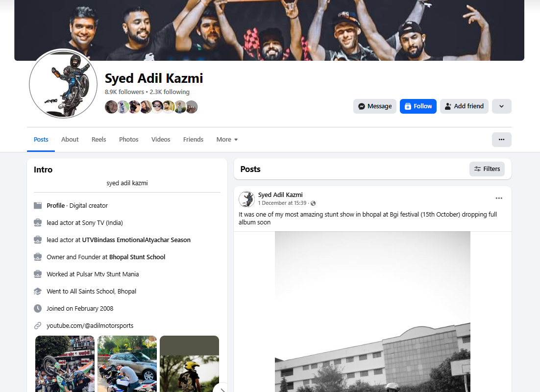Open the three-dot options on Syed's post

[499, 198]
